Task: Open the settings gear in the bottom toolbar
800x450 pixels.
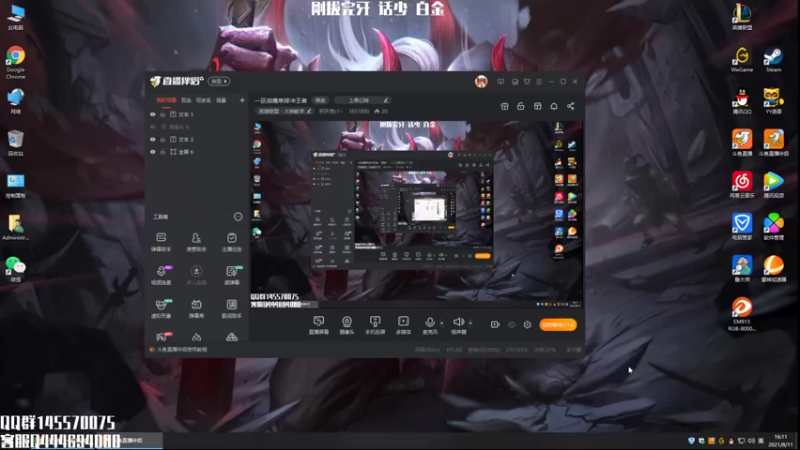Action: coord(528,324)
